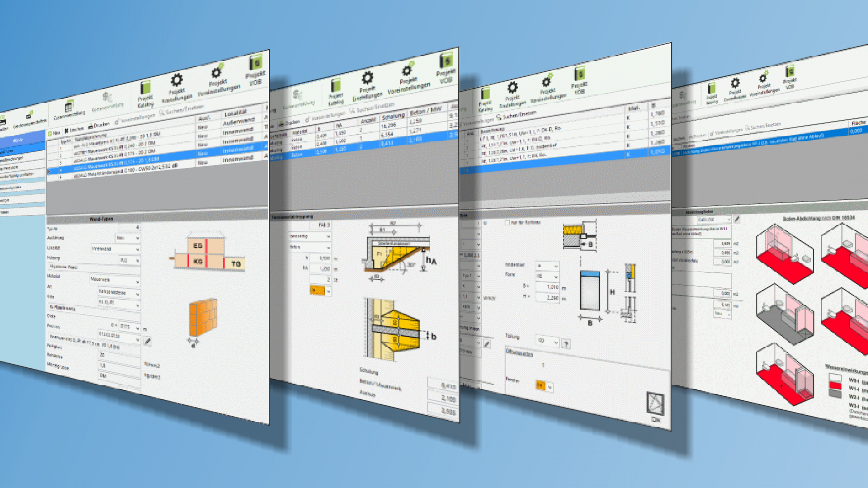
Task: Open Suchen/Ersetzen with the magnifier icon
Action: [x=160, y=113]
